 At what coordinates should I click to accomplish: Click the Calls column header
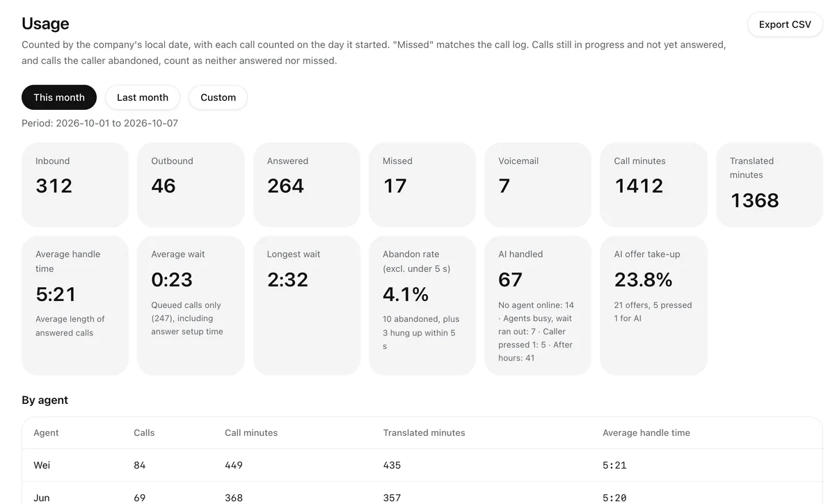[144, 432]
